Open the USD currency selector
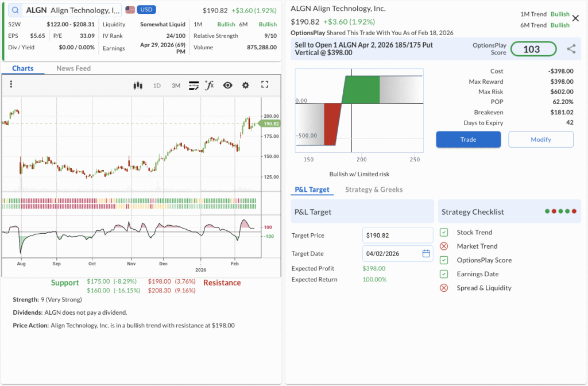This screenshot has height=386, width=588. tap(146, 10)
